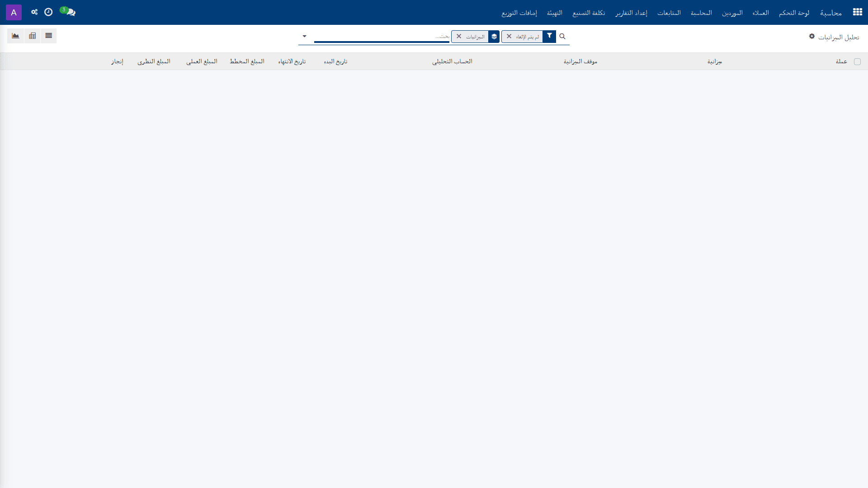Click the search magnifier icon
Viewport: 868px width, 488px height.
[x=562, y=36]
